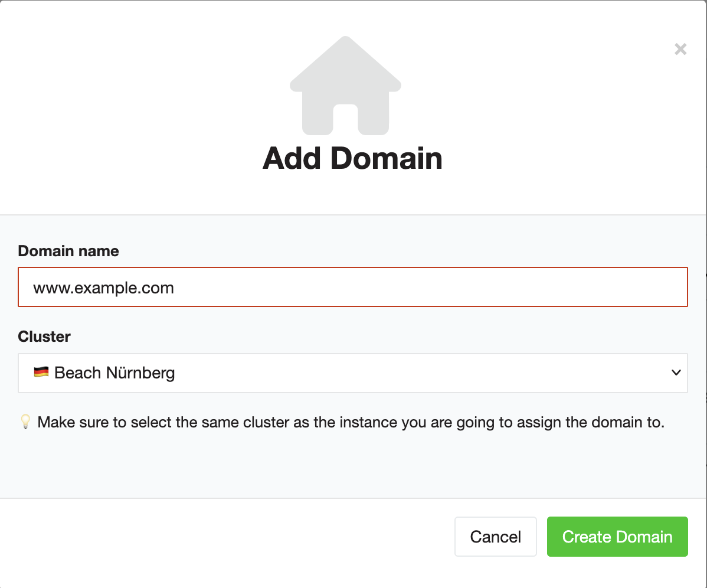Click the divider line under Add Domain heading
The height and width of the screenshot is (588, 707).
(353, 215)
